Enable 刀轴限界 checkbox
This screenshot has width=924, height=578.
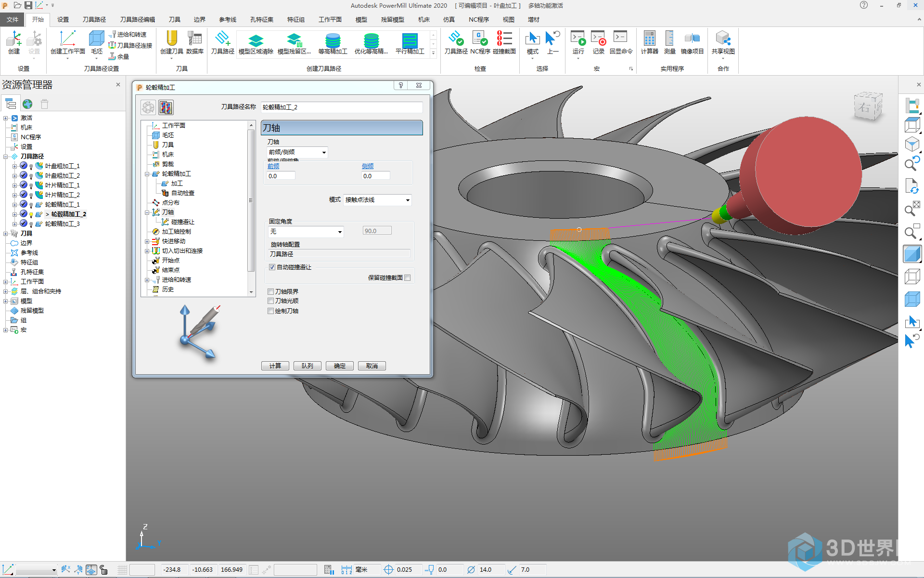click(271, 292)
